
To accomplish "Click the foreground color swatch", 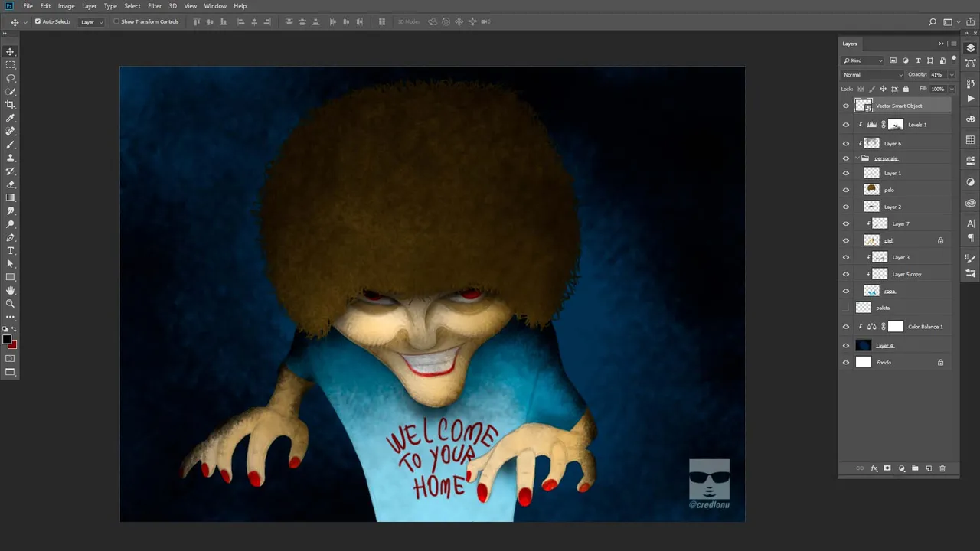I will pos(7,340).
